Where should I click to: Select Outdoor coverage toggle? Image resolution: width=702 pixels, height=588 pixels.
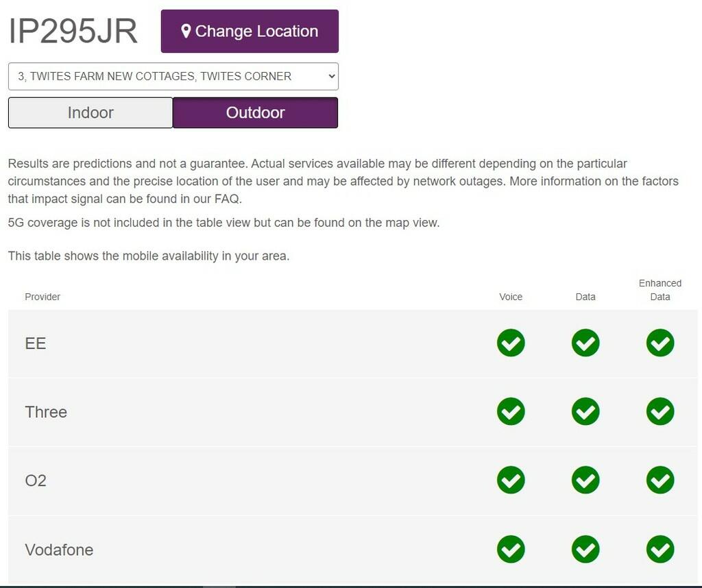[255, 113]
